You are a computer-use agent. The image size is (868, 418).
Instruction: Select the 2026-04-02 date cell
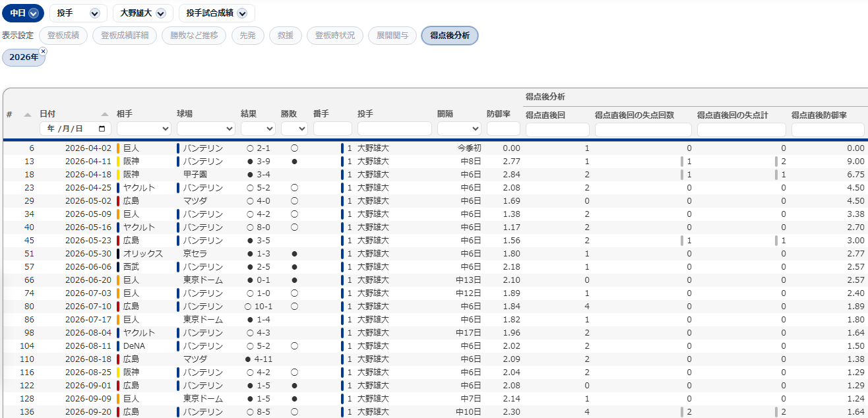(87, 148)
